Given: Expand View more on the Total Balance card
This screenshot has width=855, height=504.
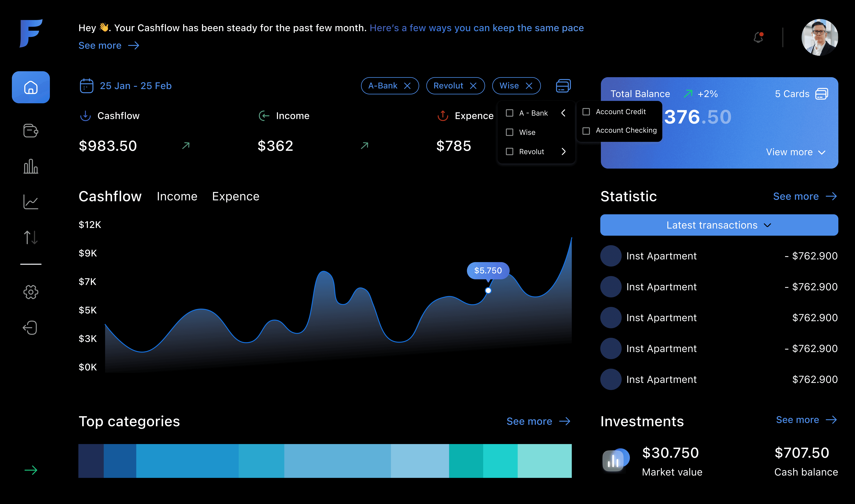Looking at the screenshot, I should click(795, 152).
